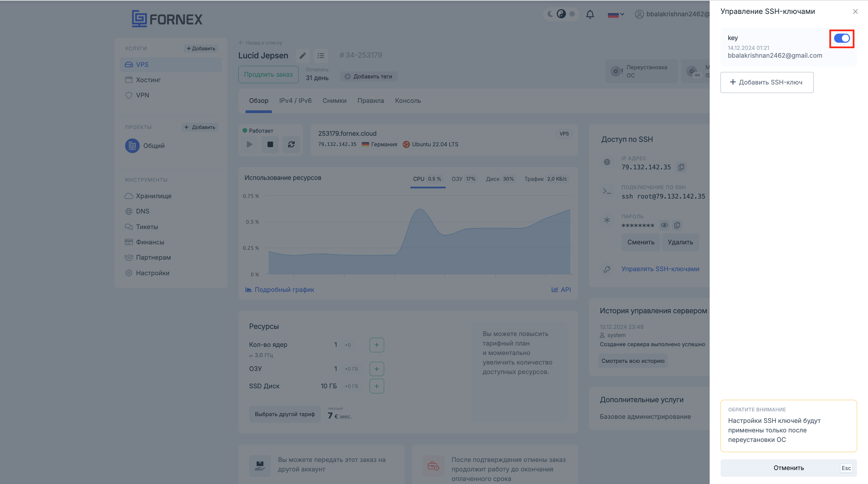This screenshot has height=484, width=868.
Task: Click Продлить заказ button
Action: pos(268,74)
